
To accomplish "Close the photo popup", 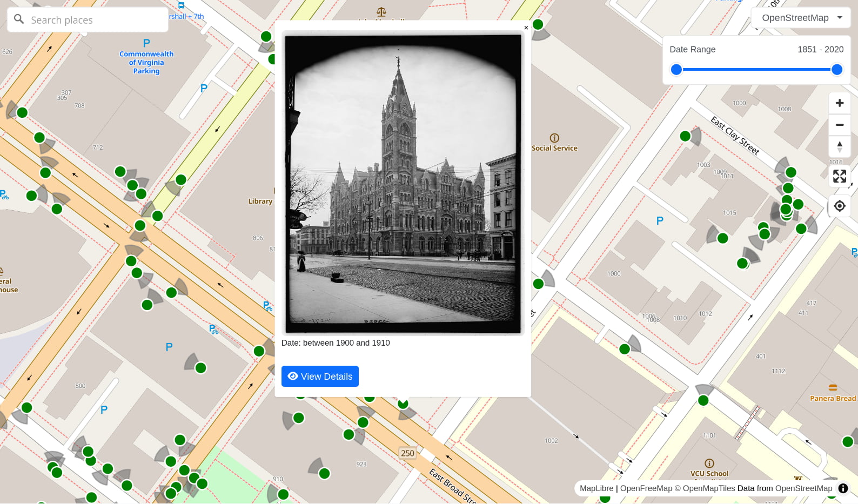I will (x=526, y=28).
